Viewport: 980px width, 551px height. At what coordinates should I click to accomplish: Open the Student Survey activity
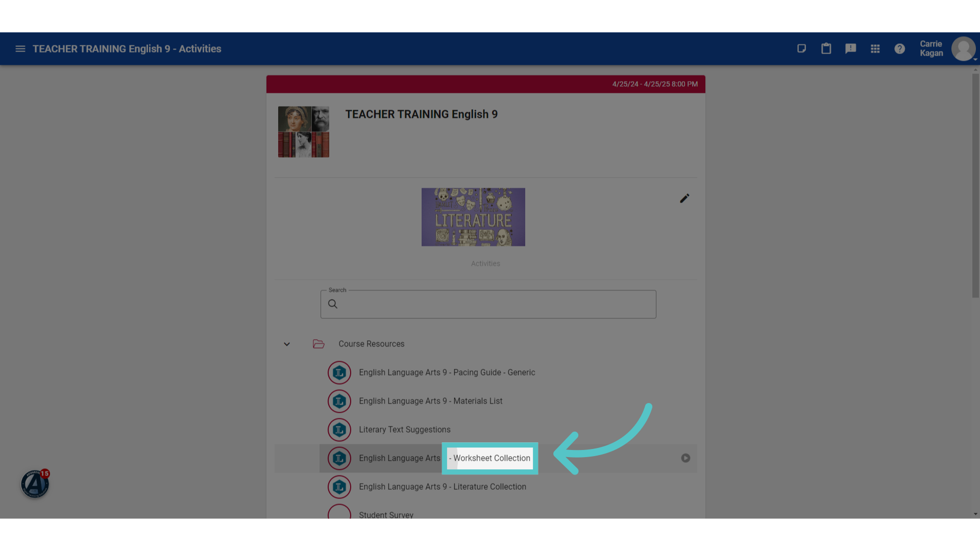(386, 514)
